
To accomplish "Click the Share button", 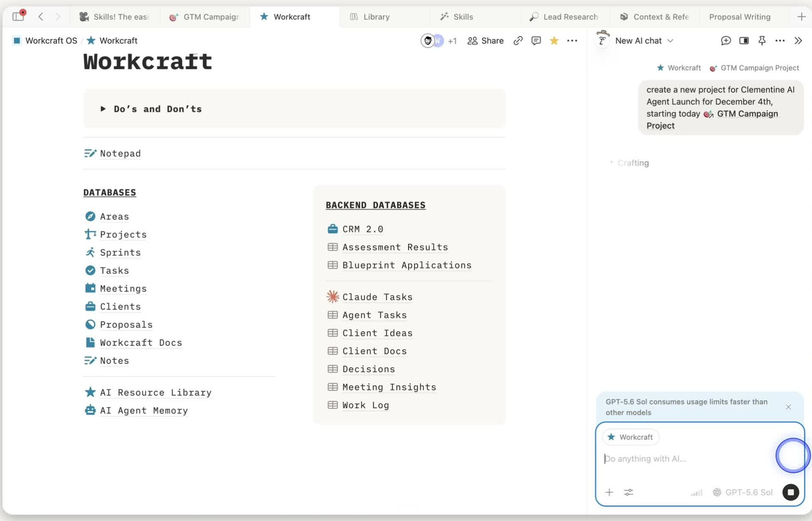I will [485, 41].
